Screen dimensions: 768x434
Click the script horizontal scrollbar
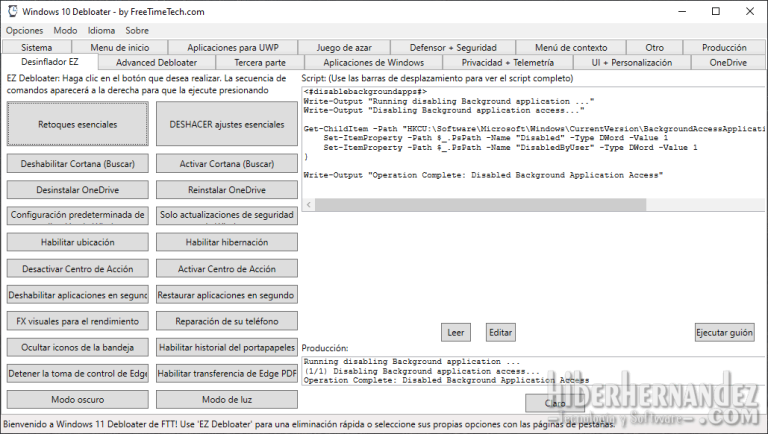coord(530,204)
